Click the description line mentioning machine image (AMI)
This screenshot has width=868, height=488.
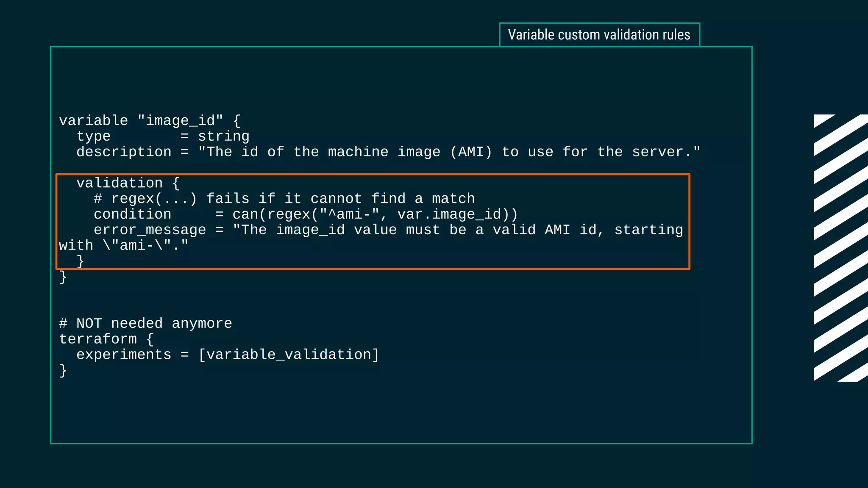[x=388, y=152]
